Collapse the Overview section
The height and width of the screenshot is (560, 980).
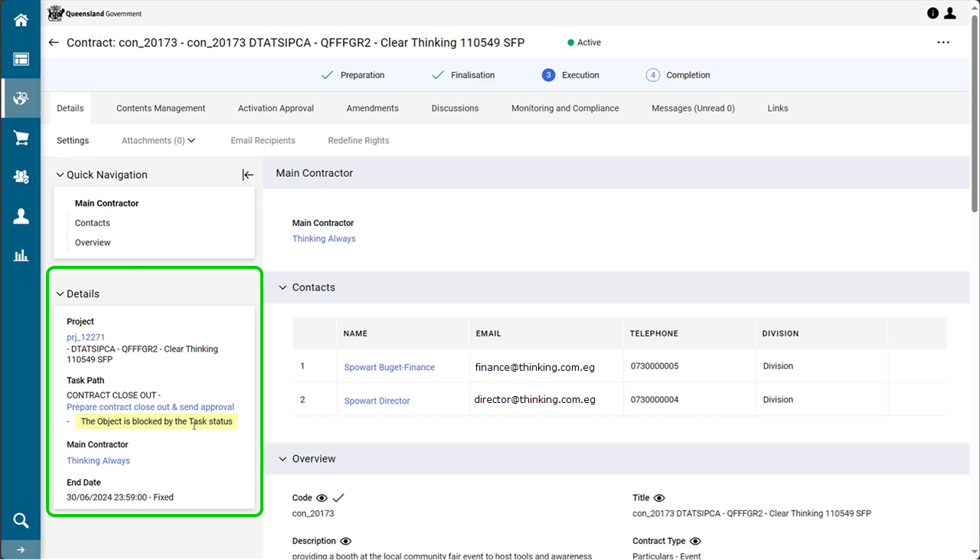pyautogui.click(x=283, y=459)
